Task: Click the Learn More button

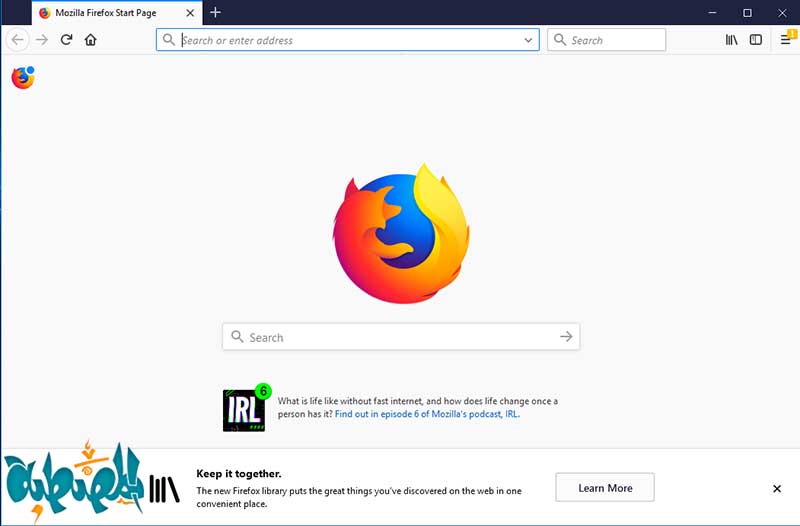Action: [x=605, y=488]
